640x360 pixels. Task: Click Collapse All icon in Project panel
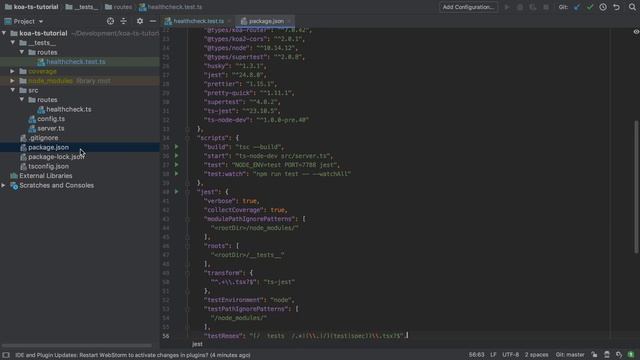pos(124,21)
